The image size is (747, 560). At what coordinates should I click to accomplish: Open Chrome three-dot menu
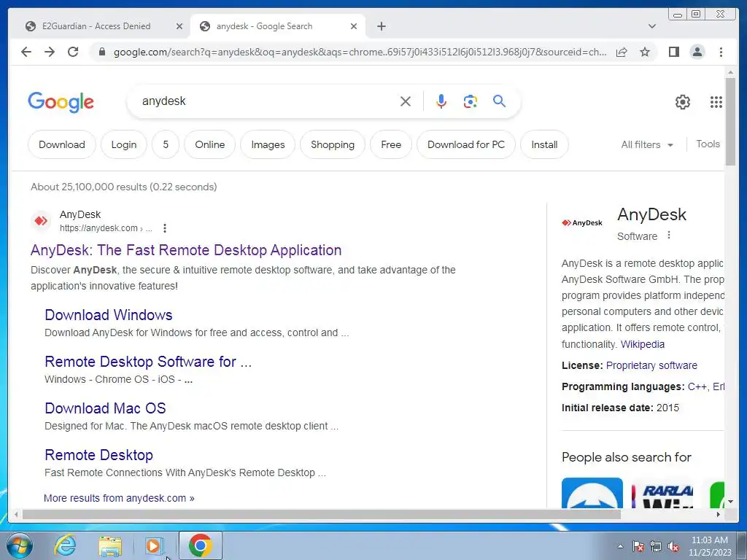click(x=721, y=52)
